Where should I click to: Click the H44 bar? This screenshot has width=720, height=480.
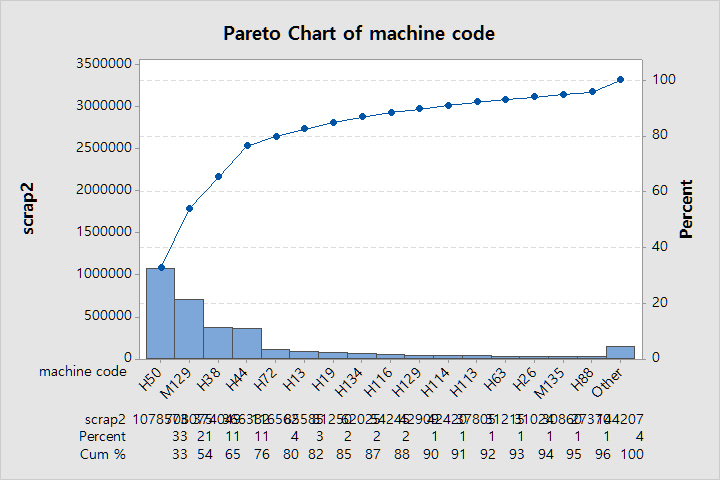(x=247, y=343)
